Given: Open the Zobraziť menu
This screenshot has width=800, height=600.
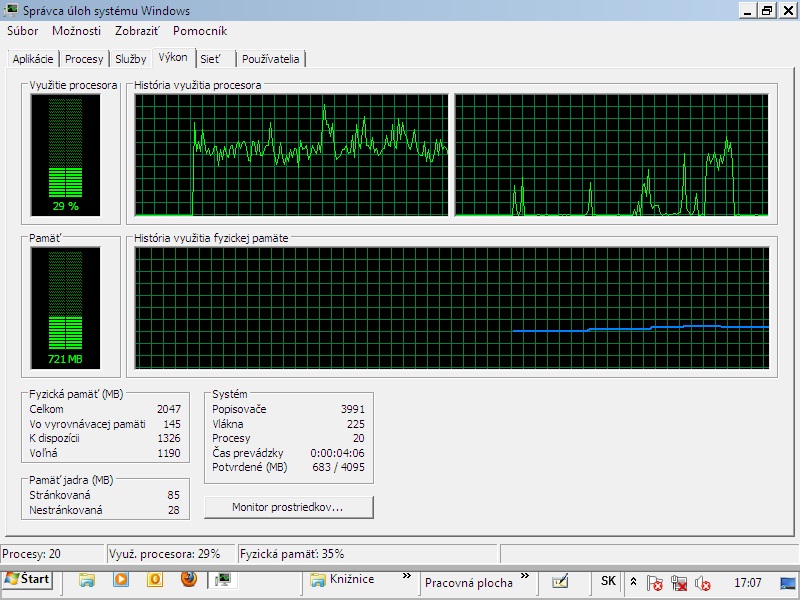Looking at the screenshot, I should pos(137,31).
